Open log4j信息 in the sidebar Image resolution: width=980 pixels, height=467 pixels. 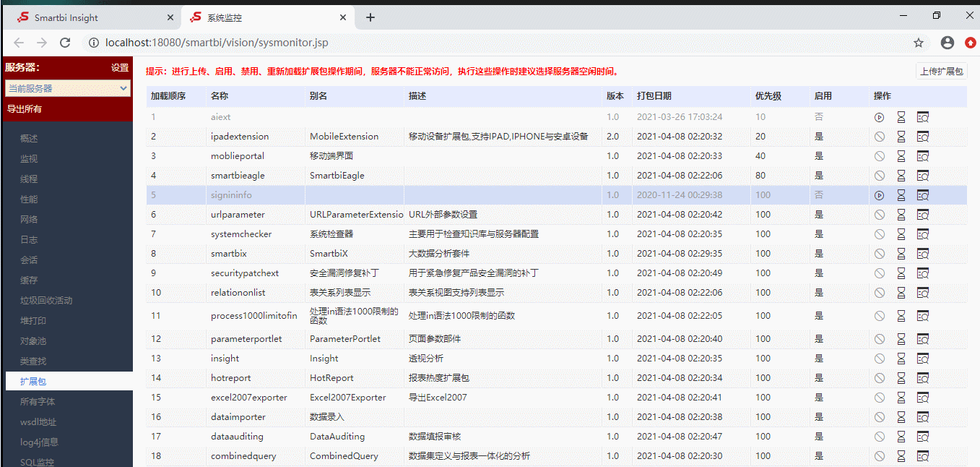click(40, 442)
